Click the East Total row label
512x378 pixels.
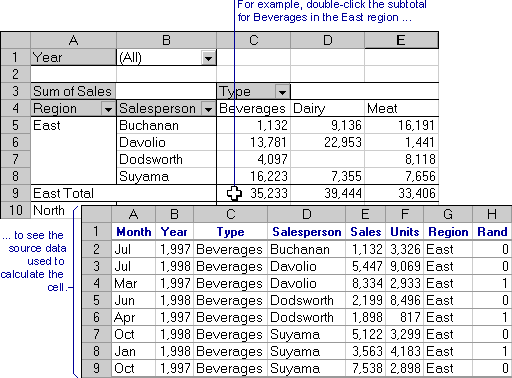pos(123,193)
